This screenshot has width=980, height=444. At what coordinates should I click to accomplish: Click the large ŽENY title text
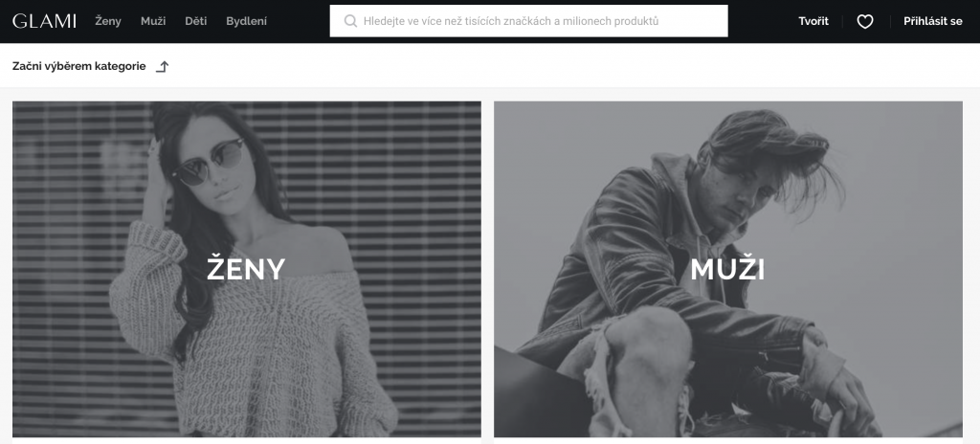click(x=246, y=270)
